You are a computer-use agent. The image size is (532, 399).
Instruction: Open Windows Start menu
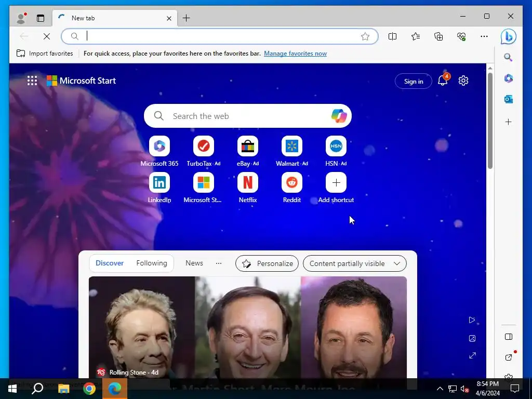click(12, 389)
